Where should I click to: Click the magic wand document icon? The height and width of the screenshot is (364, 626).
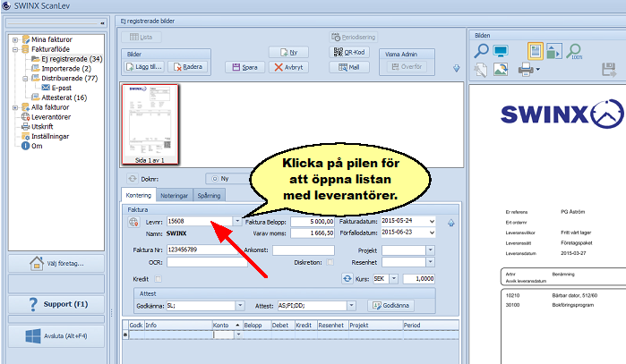481,70
